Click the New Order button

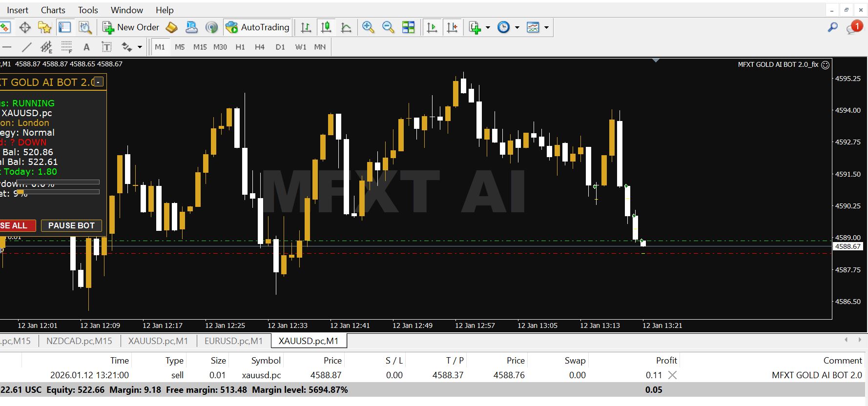click(131, 28)
